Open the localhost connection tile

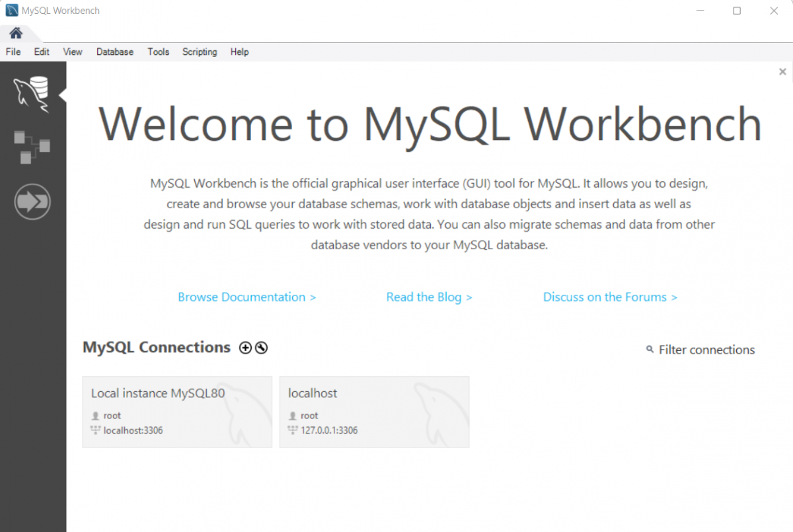tap(374, 411)
